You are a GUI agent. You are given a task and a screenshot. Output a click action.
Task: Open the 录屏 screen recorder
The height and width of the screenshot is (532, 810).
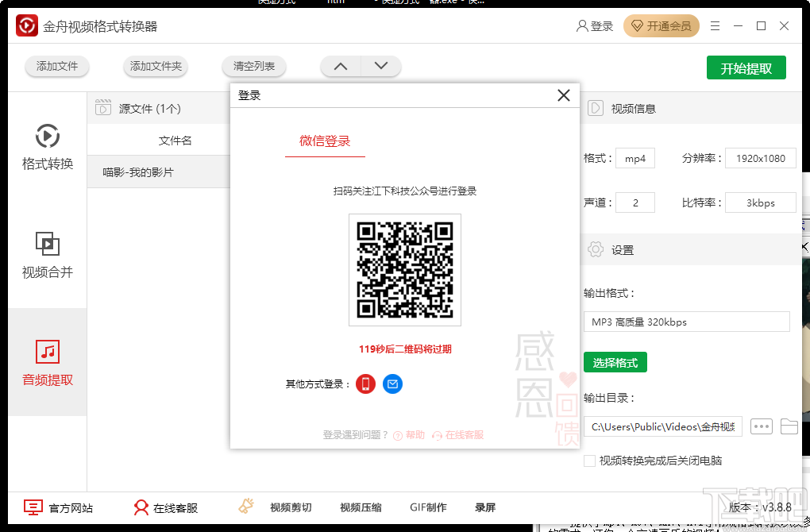(x=485, y=507)
